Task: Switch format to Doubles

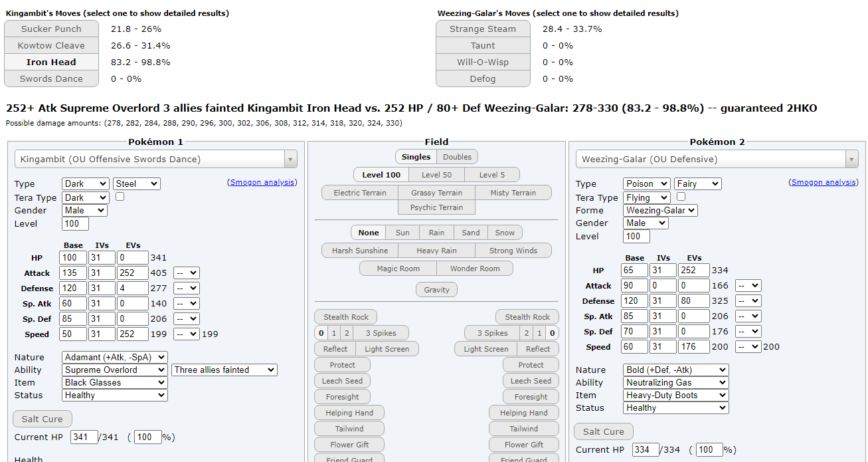Action: (457, 157)
